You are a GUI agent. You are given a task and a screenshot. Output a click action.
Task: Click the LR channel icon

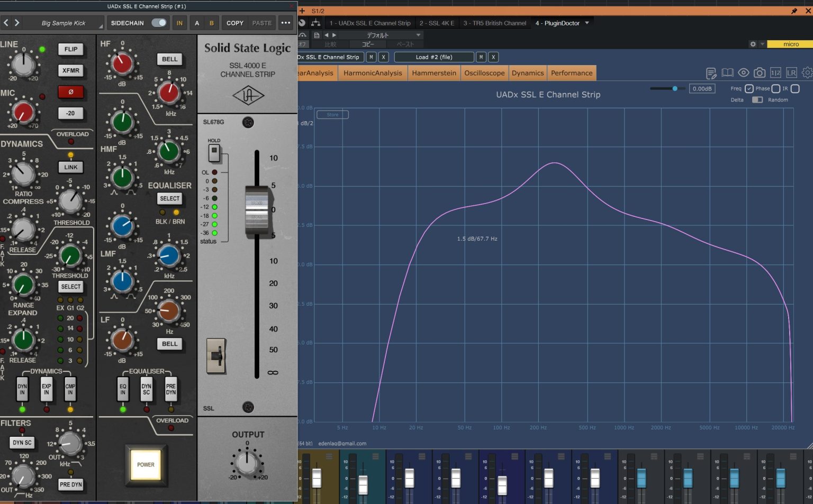click(x=791, y=73)
